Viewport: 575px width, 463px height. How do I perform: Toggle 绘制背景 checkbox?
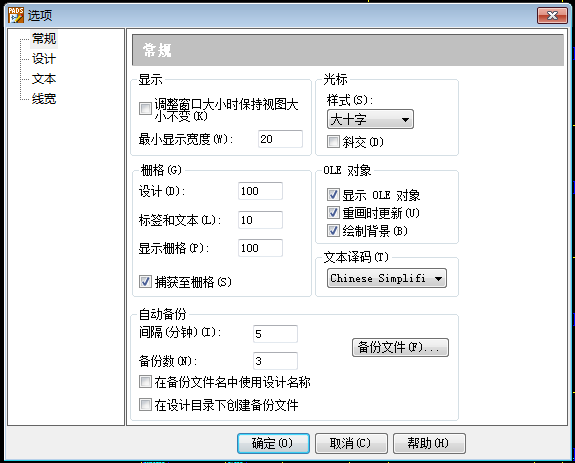(x=333, y=231)
